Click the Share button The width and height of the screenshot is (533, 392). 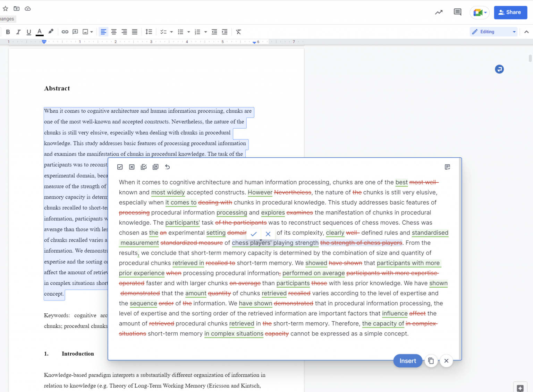tap(510, 12)
